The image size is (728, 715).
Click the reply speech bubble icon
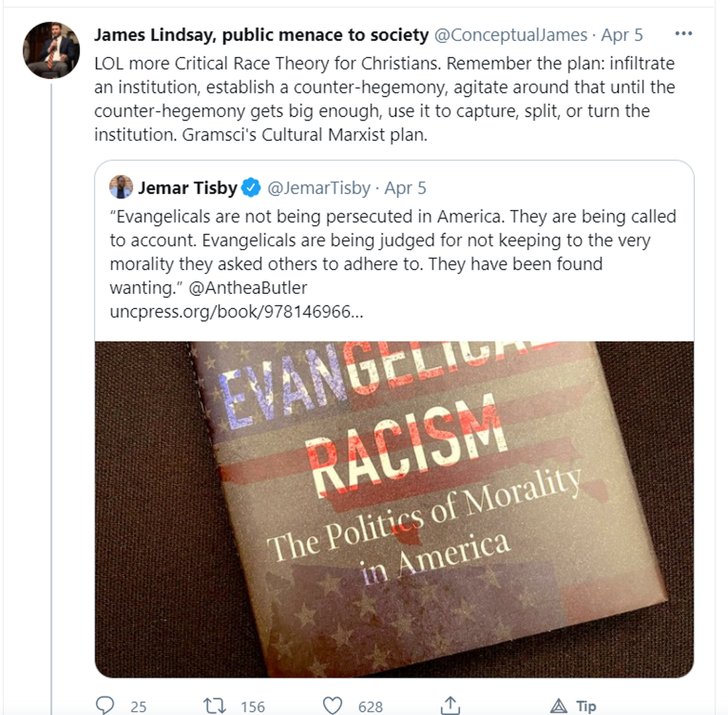pyautogui.click(x=105, y=706)
